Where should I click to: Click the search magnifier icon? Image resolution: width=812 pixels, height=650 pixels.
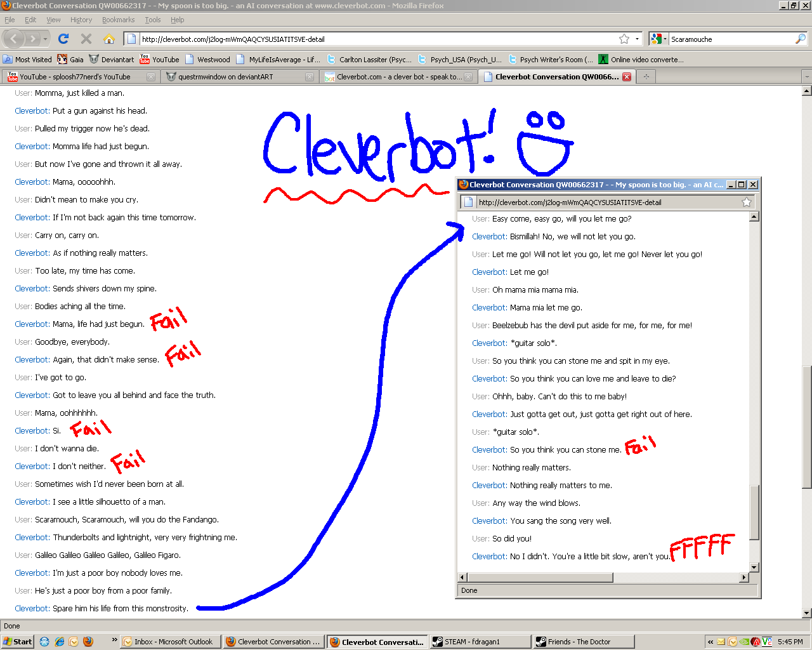tap(800, 39)
